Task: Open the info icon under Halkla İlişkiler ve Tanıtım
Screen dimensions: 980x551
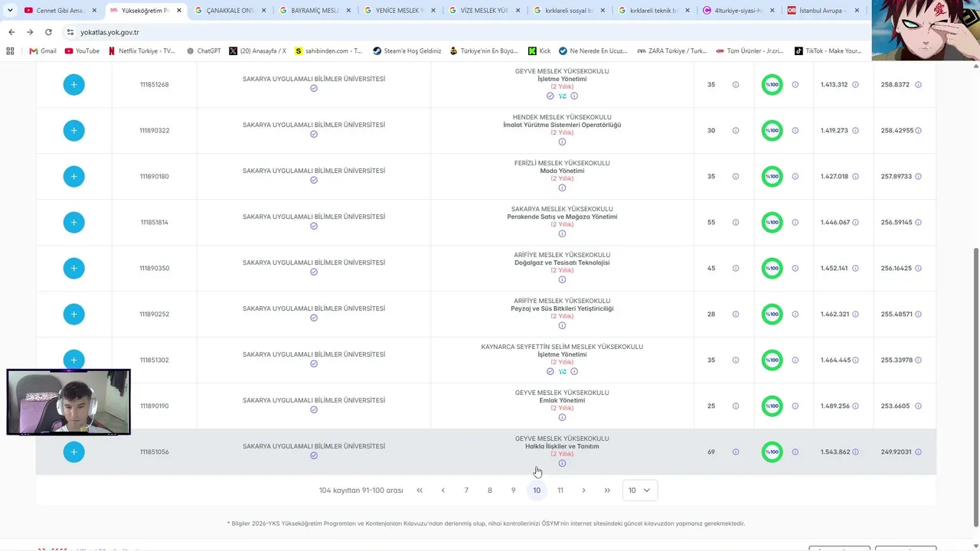Action: point(562,463)
